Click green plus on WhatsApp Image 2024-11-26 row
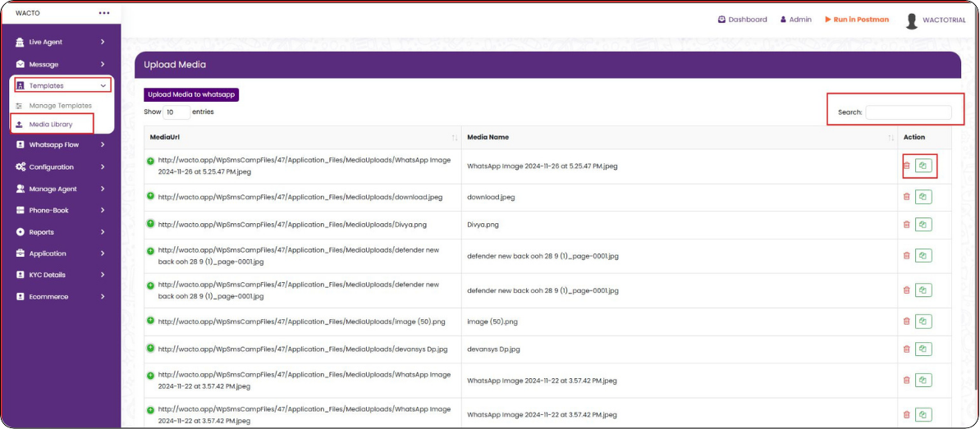The height and width of the screenshot is (429, 980). 150,161
